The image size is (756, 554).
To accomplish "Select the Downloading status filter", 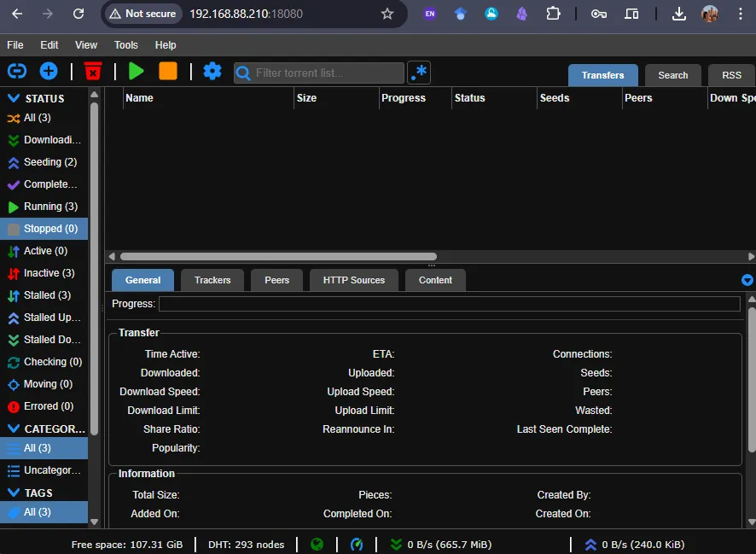I will point(44,140).
